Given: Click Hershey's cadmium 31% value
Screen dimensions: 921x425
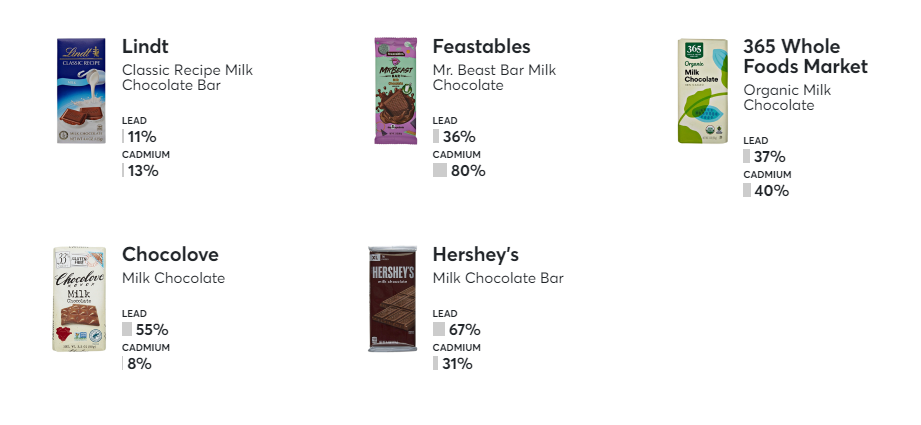Looking at the screenshot, I should [x=457, y=364].
